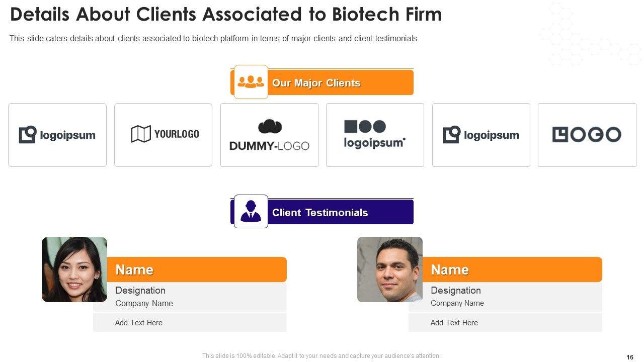Select the fifth client logo card
Image resolution: width=644 pixels, height=362 pixels.
point(481,135)
